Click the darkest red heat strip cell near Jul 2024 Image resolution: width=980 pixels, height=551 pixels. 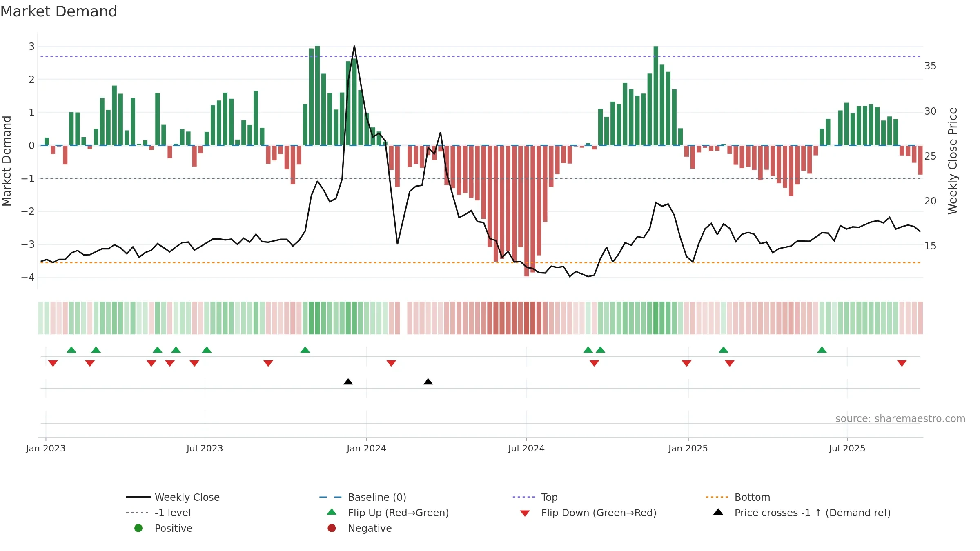coord(527,318)
